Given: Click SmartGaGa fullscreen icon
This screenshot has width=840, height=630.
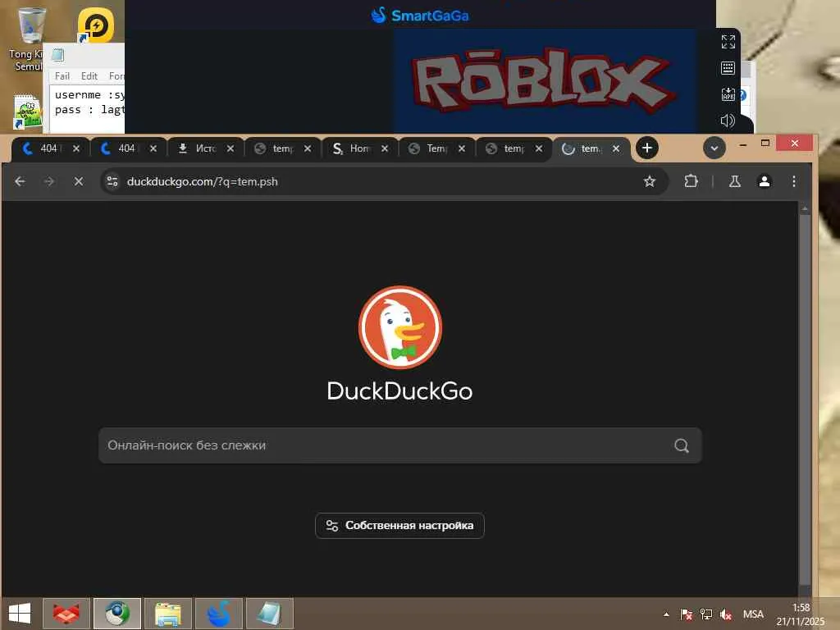Looking at the screenshot, I should 728,41.
